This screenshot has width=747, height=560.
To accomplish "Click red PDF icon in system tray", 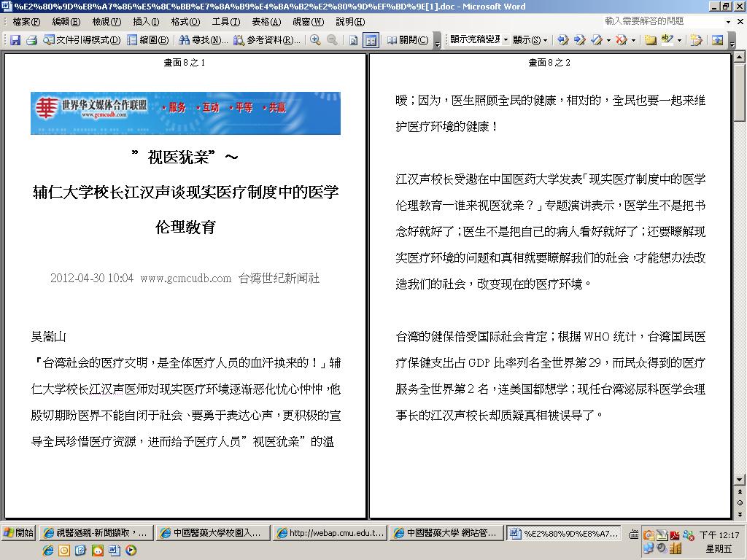I will [x=675, y=534].
